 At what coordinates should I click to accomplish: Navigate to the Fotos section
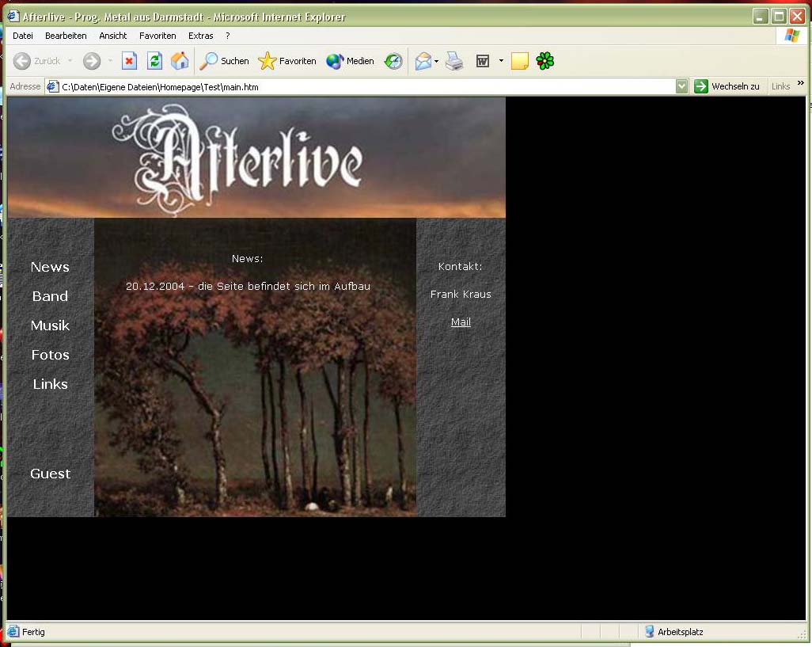[x=50, y=355]
